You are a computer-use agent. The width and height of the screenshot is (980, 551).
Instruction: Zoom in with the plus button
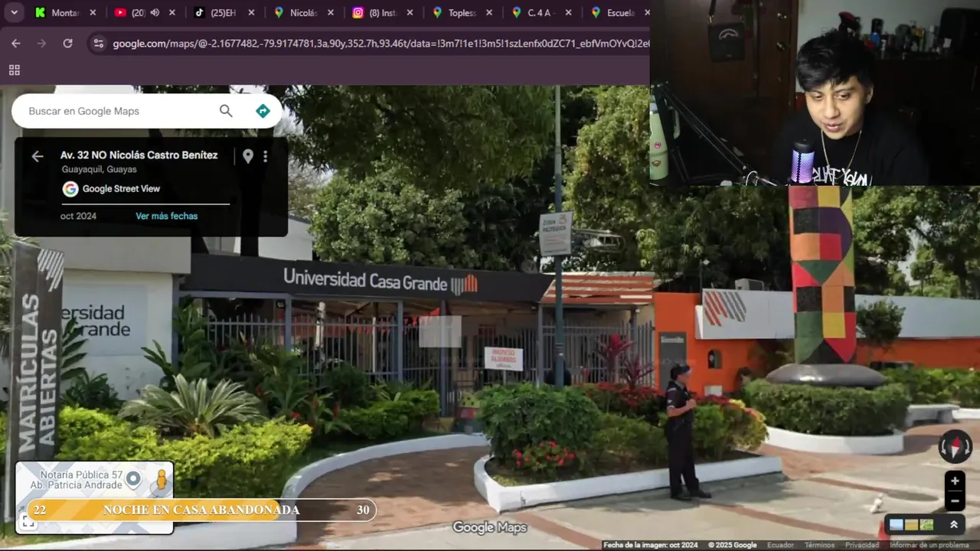(x=954, y=481)
